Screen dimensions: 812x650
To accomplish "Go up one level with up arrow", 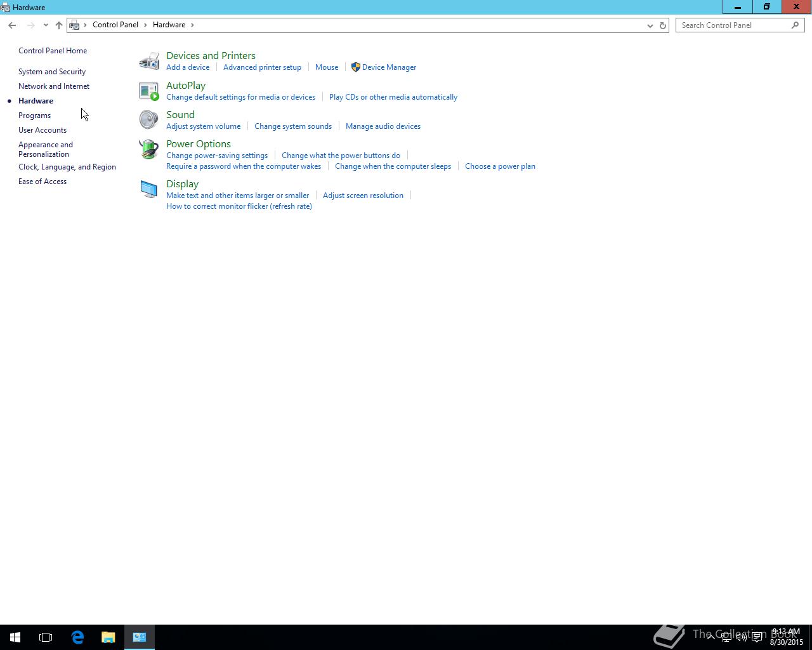I will click(x=59, y=25).
